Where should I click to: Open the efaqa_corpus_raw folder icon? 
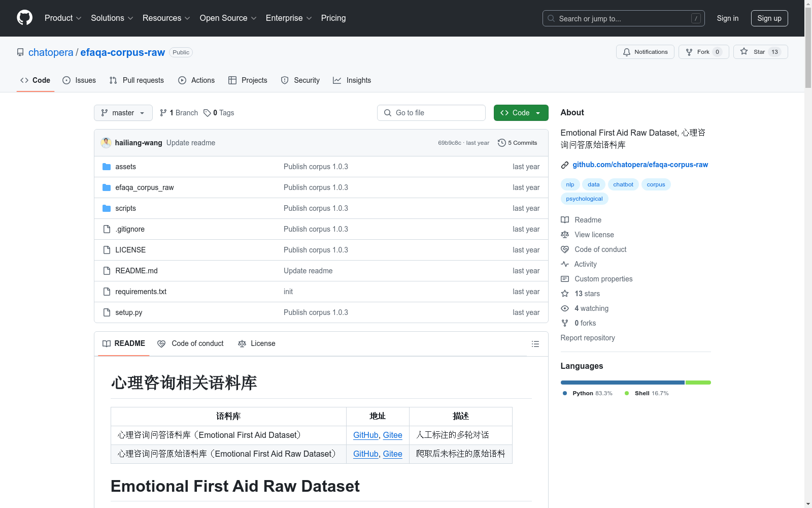[107, 187]
